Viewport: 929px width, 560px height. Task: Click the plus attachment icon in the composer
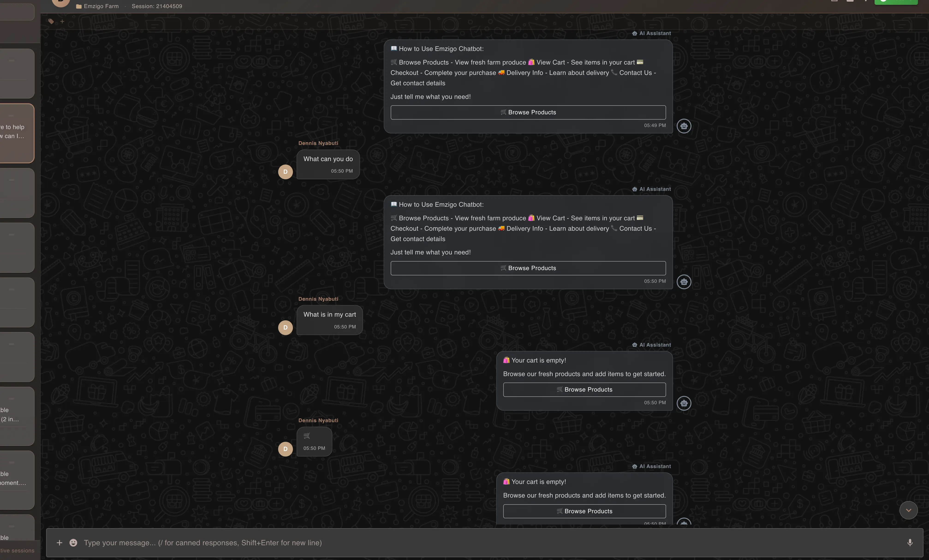click(x=59, y=543)
